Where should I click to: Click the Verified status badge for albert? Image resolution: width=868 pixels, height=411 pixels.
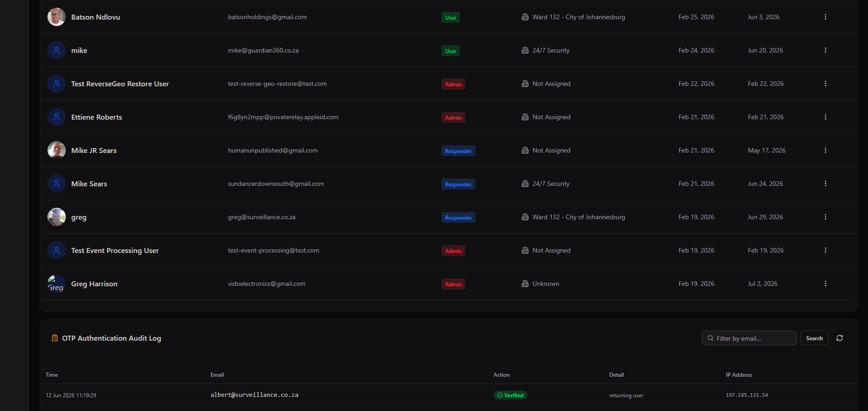click(x=510, y=395)
